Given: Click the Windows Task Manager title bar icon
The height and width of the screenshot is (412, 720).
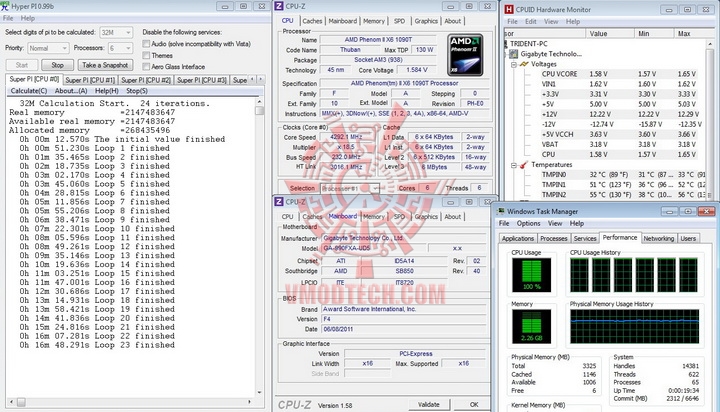Looking at the screenshot, I should tap(501, 211).
